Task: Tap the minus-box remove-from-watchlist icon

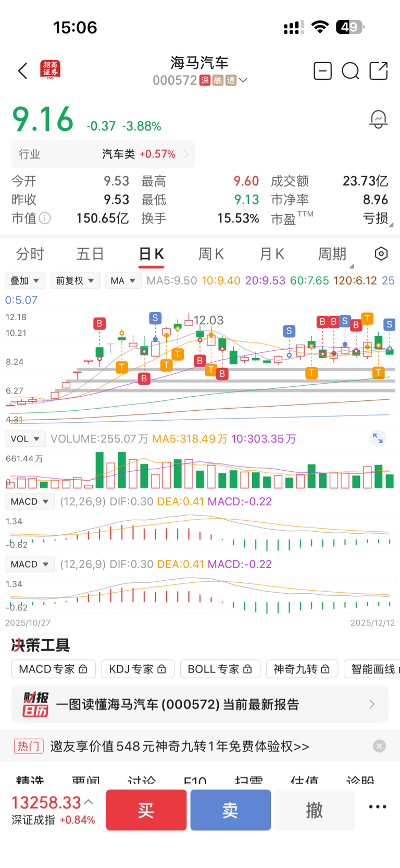Action: 322,70
